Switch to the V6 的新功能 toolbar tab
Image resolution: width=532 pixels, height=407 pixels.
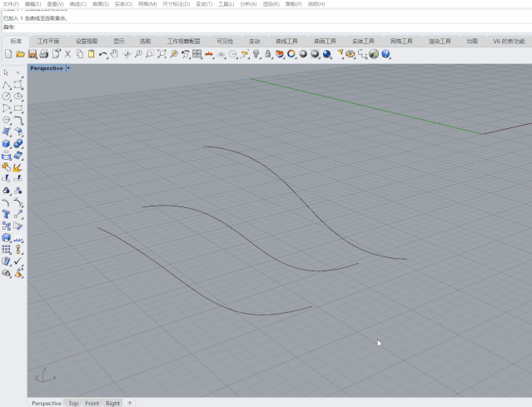point(509,41)
